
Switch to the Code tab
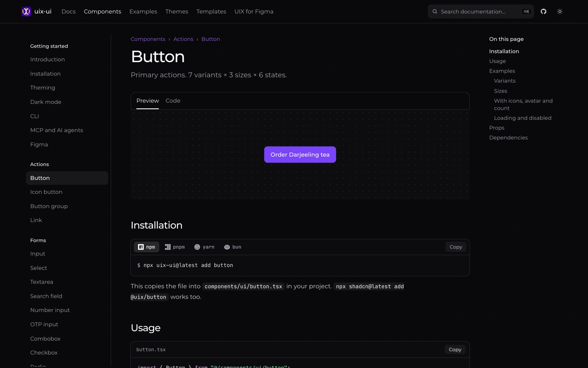(173, 101)
